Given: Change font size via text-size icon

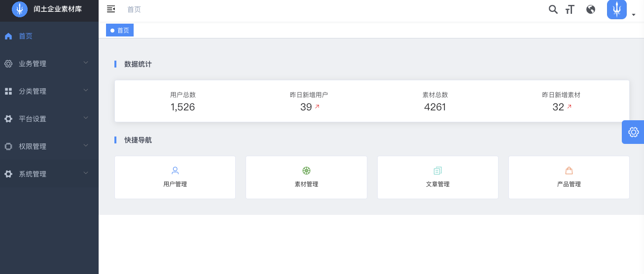Looking at the screenshot, I should pos(570,9).
